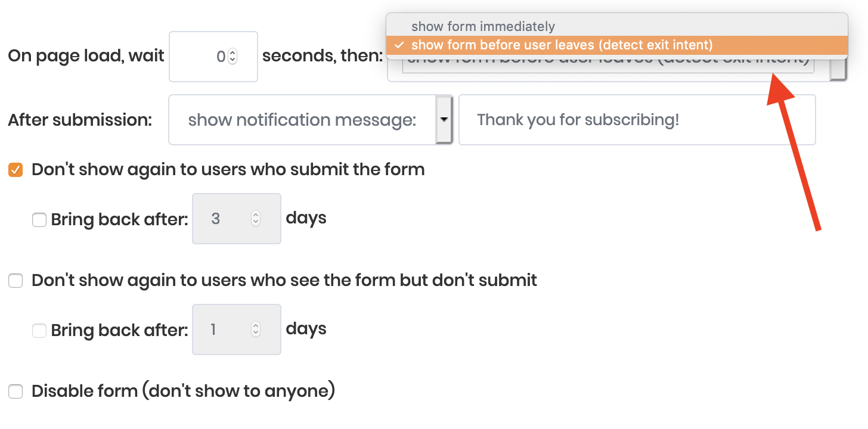
Task: Choose "show form before user leaves" option
Action: pos(562,45)
